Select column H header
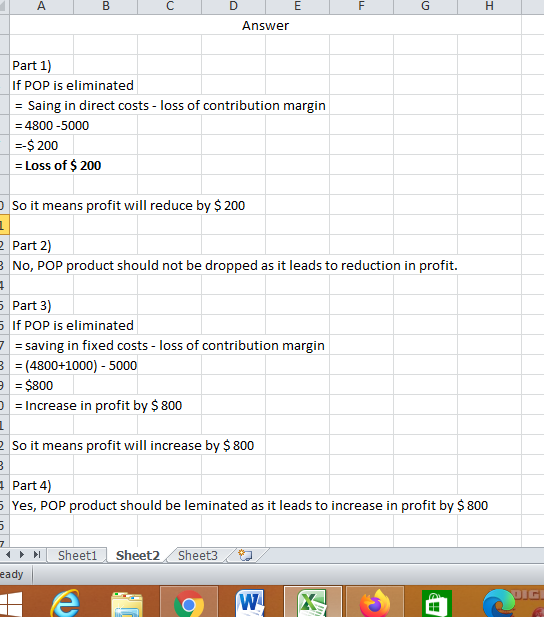Screen dimensions: 544x617 tap(490, 6)
